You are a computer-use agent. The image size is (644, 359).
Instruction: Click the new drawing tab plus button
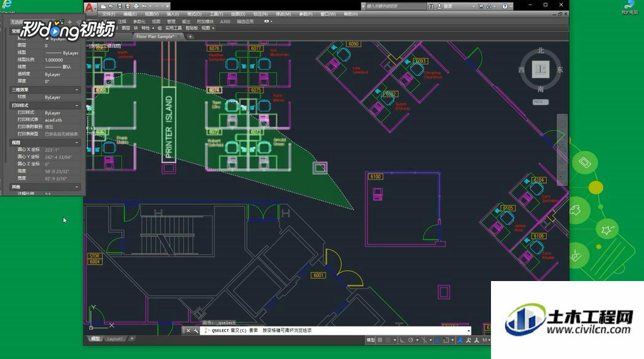pos(190,37)
